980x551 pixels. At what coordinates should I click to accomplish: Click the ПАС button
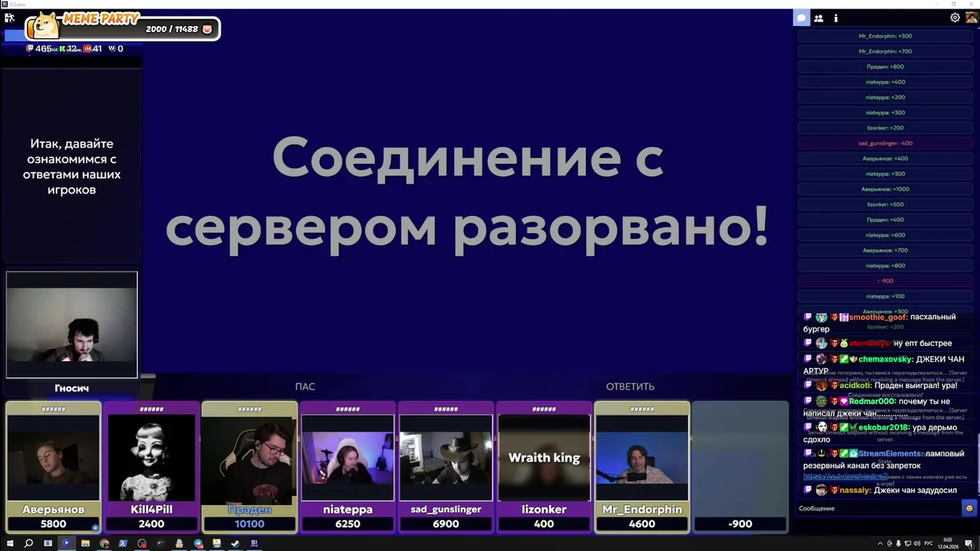coord(305,386)
